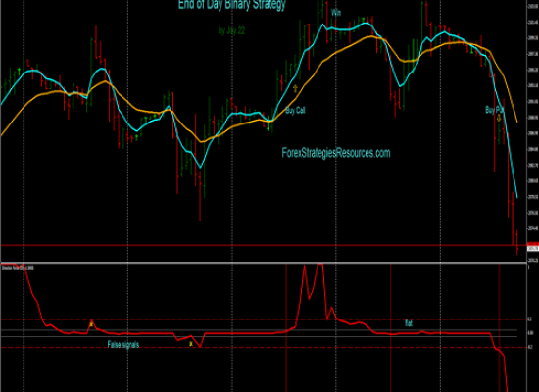
Task: Click the green up arrow near the chart's left edge
Action: click(x=19, y=71)
